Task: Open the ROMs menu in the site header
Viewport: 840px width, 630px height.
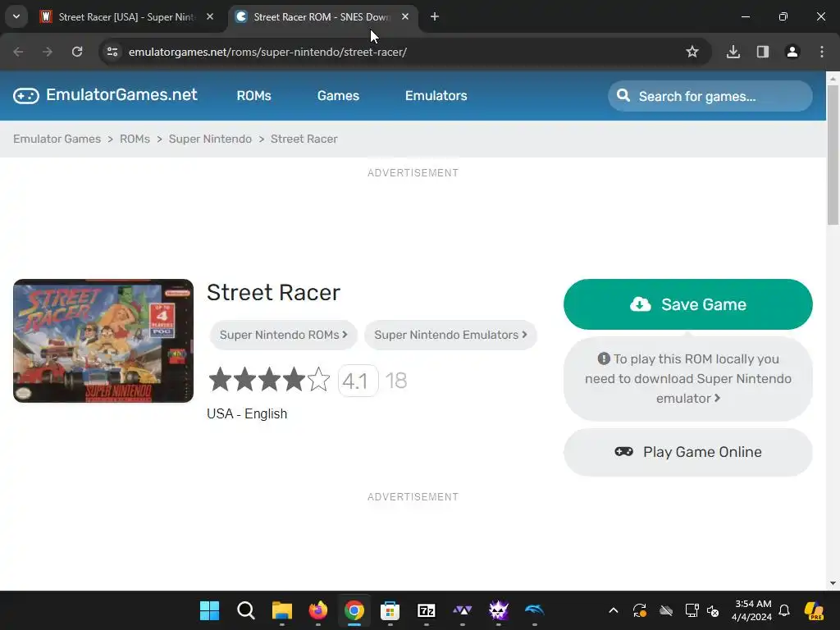Action: pos(254,96)
